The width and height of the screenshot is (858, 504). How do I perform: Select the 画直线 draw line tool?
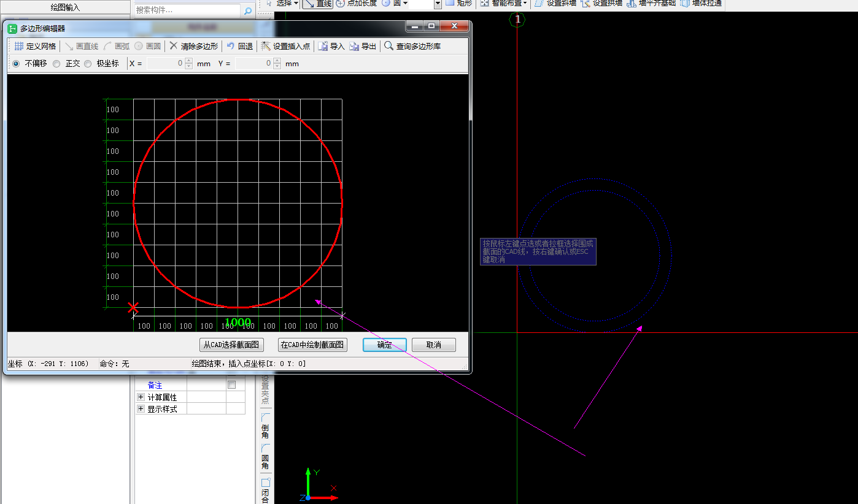[82, 46]
